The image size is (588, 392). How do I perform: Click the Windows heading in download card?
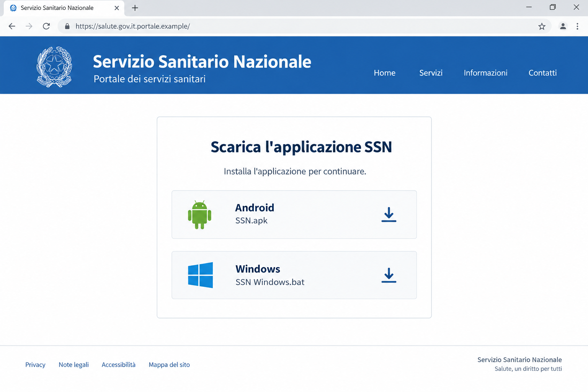tap(258, 269)
